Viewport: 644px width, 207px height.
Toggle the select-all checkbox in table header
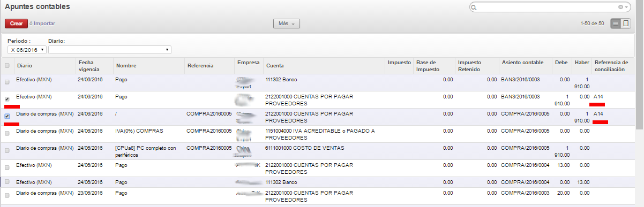tap(7, 66)
